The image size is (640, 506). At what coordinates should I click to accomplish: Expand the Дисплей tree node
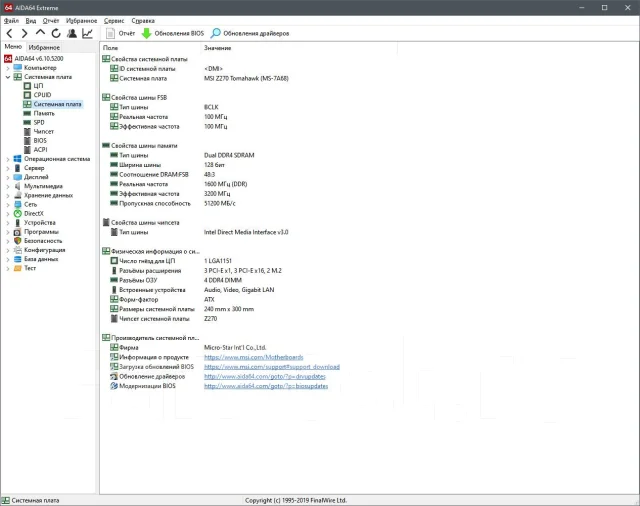point(8,177)
